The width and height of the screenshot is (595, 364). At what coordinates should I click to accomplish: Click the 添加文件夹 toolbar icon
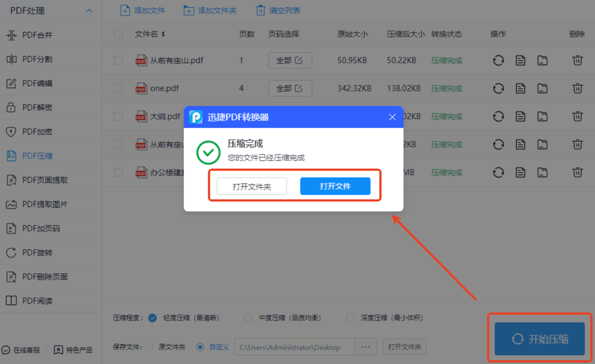coord(189,11)
